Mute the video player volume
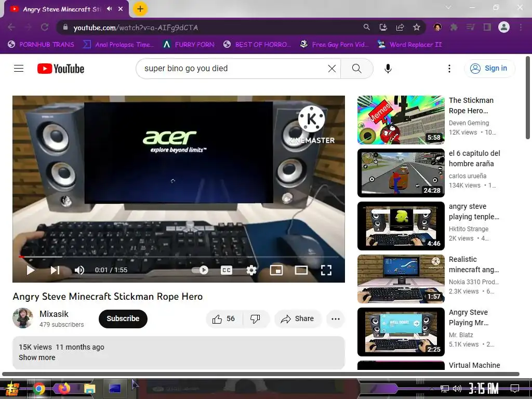This screenshot has height=399, width=532. pyautogui.click(x=79, y=270)
